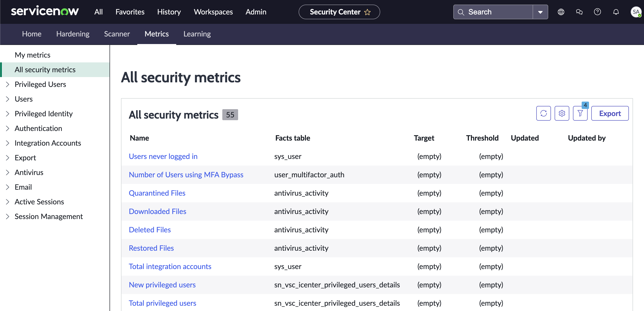644x311 pixels.
Task: Open the Admin menu
Action: point(256,12)
